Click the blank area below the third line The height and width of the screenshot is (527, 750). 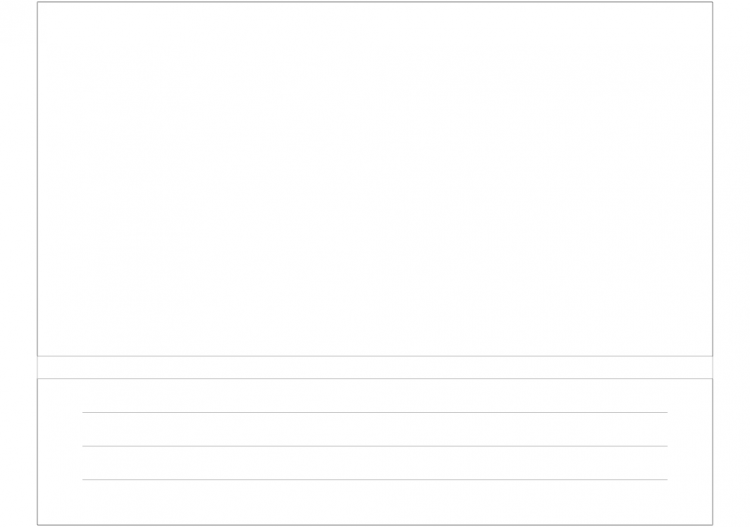[375, 502]
